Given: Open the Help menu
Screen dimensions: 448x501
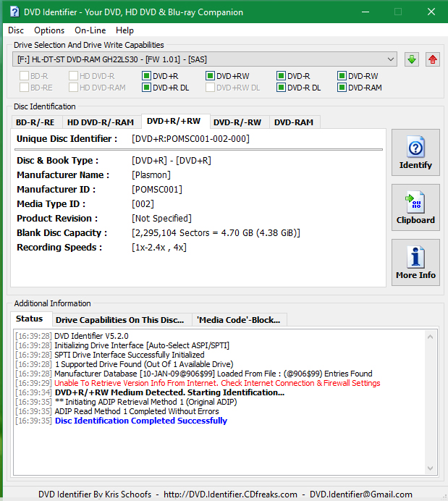Looking at the screenshot, I should (x=124, y=30).
